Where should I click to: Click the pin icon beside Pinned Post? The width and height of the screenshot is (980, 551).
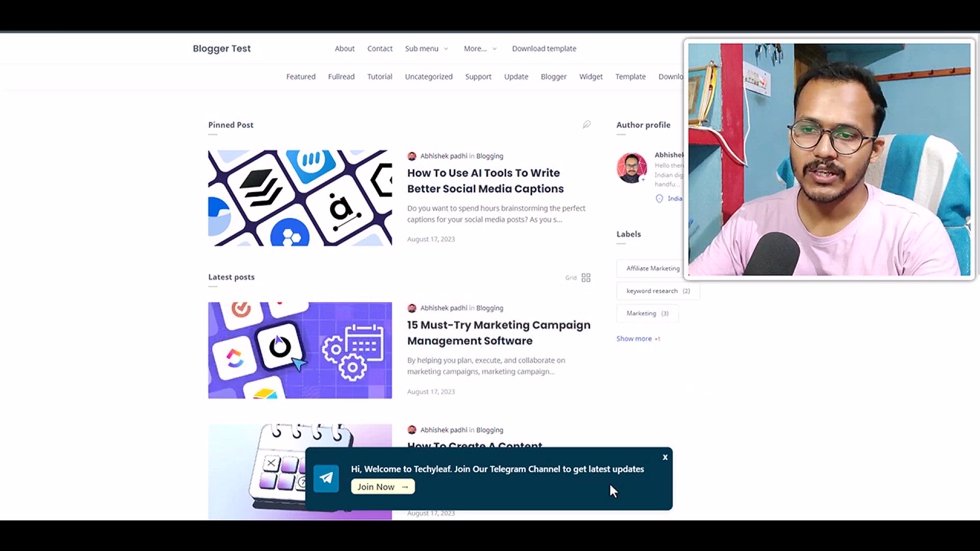click(x=586, y=124)
